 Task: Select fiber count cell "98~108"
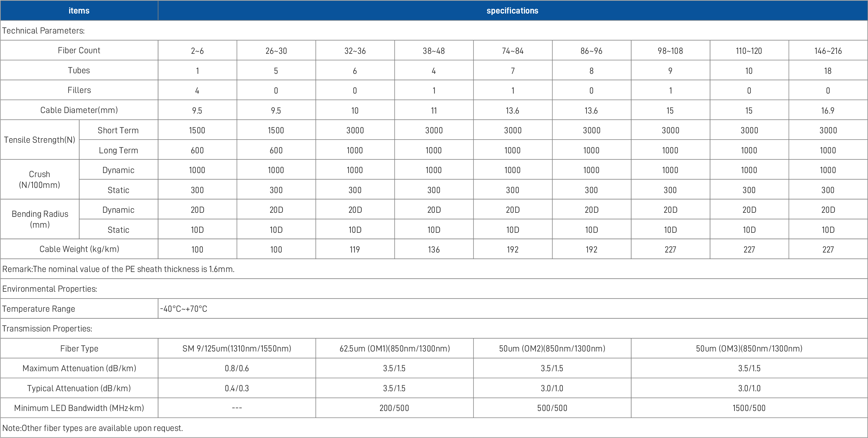click(670, 51)
